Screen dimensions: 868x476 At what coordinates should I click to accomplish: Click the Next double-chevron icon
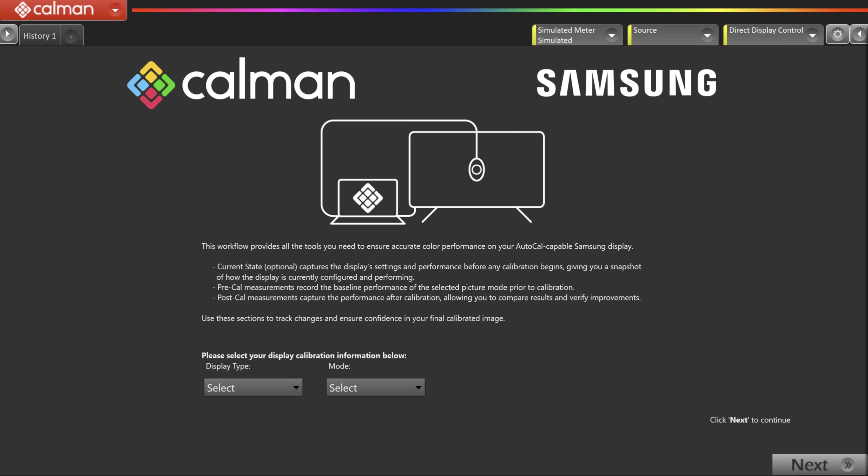(x=848, y=465)
